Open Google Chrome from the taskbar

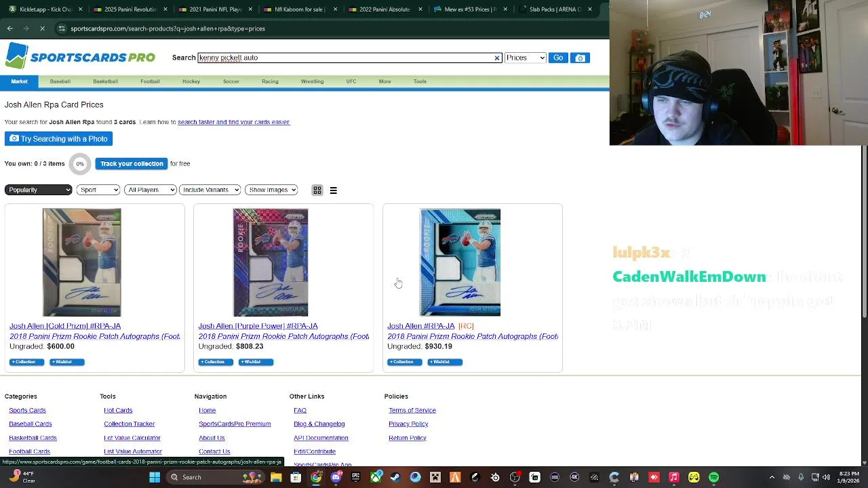pos(316,477)
